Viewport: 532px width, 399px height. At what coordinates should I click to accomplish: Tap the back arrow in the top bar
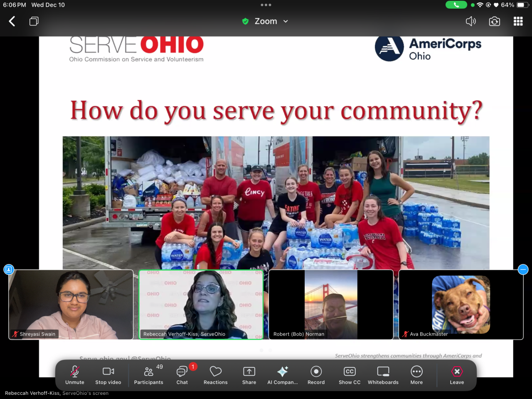[12, 21]
